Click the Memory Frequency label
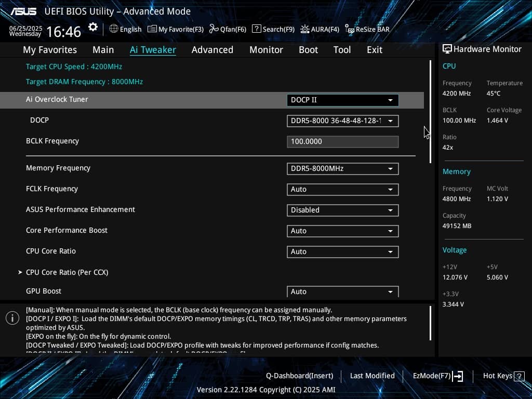This screenshot has width=532, height=399. [x=58, y=168]
